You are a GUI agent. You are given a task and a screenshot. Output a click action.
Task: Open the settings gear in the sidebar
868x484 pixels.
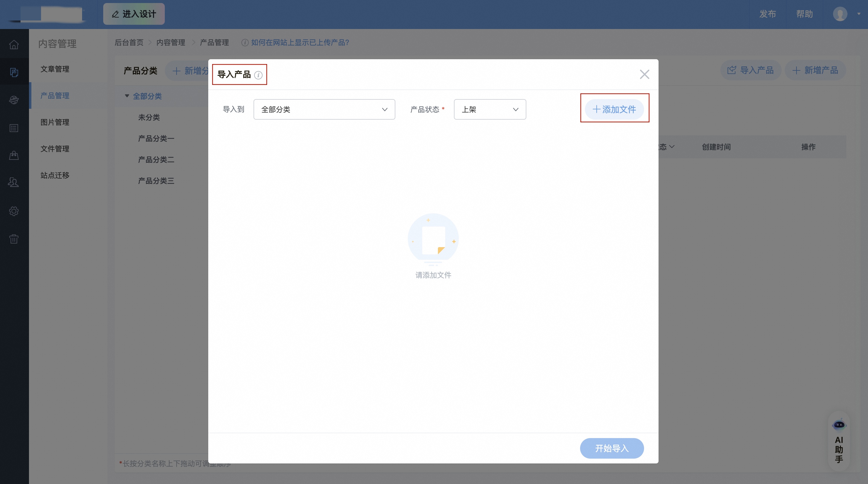[x=14, y=211]
